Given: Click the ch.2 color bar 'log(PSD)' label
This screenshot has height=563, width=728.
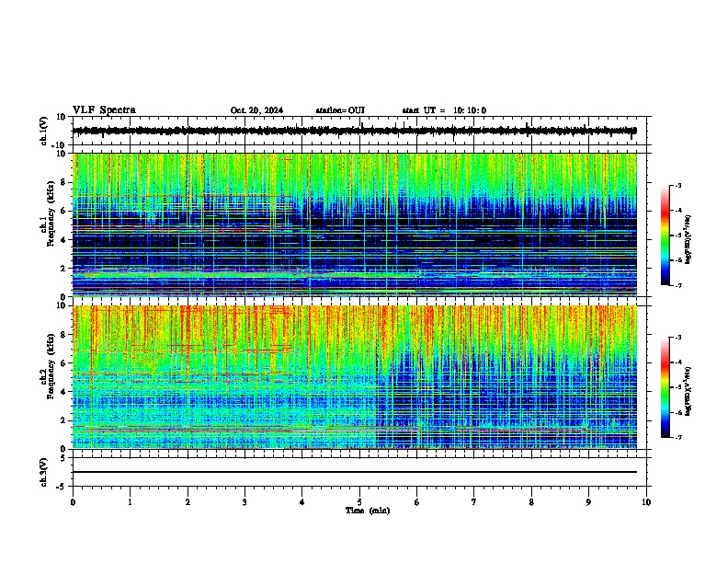Looking at the screenshot, I should click(x=688, y=391).
